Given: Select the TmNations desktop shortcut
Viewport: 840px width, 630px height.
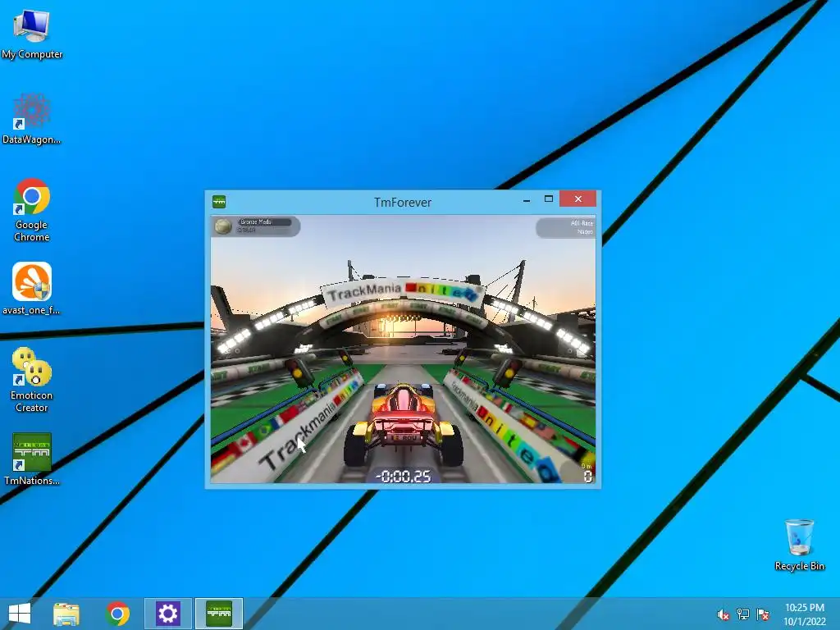Looking at the screenshot, I should [32, 459].
